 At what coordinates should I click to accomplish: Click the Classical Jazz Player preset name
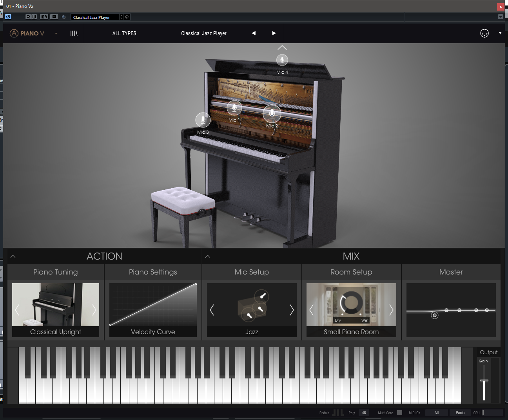(x=204, y=33)
